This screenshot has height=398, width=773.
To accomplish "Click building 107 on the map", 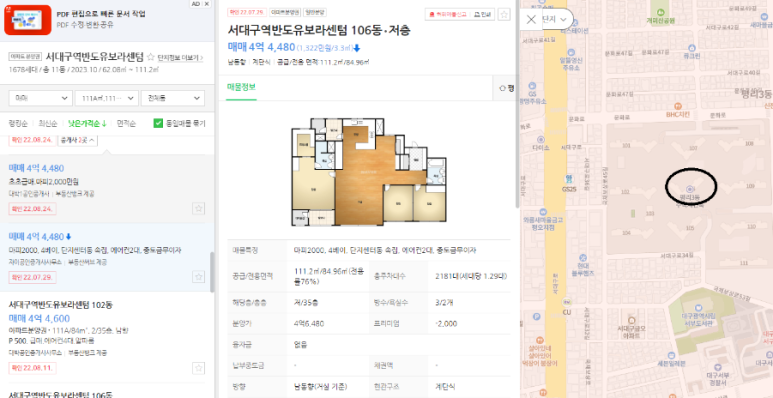I will (x=693, y=147).
